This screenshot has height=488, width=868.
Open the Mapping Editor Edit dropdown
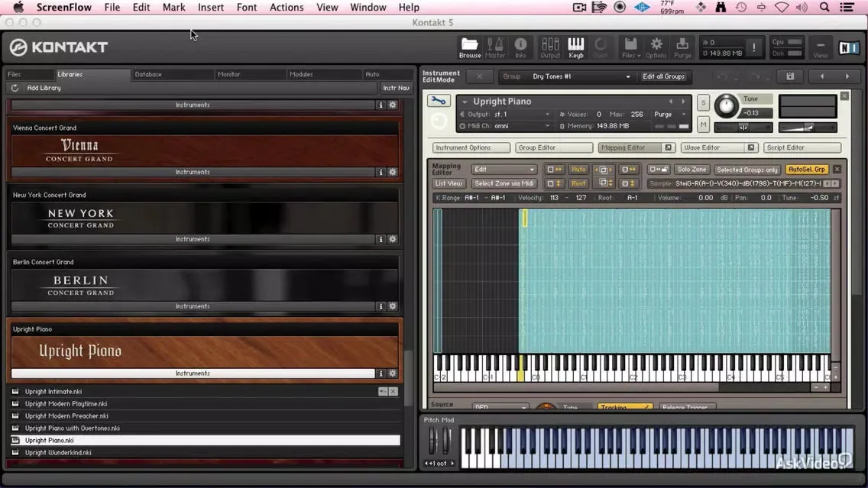pyautogui.click(x=504, y=170)
